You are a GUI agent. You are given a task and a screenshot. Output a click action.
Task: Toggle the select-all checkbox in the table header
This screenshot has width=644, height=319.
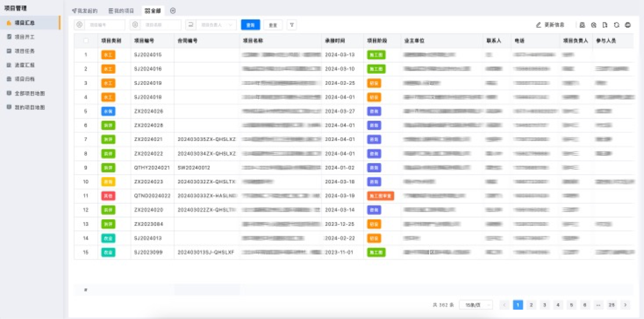[x=86, y=41]
